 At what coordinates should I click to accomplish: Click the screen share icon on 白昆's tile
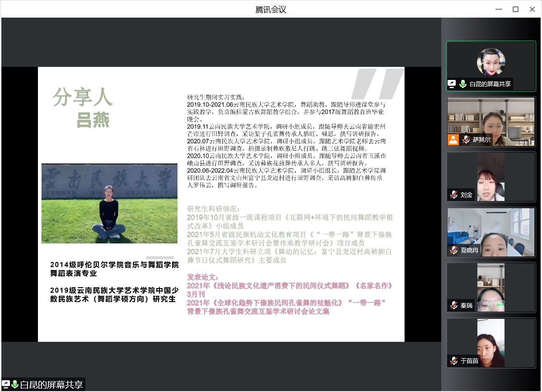(x=452, y=84)
